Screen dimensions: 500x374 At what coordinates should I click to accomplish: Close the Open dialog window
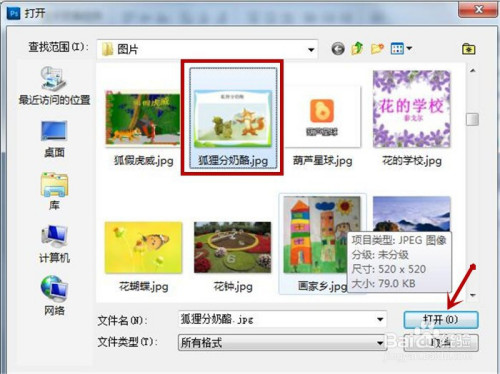[x=478, y=9]
